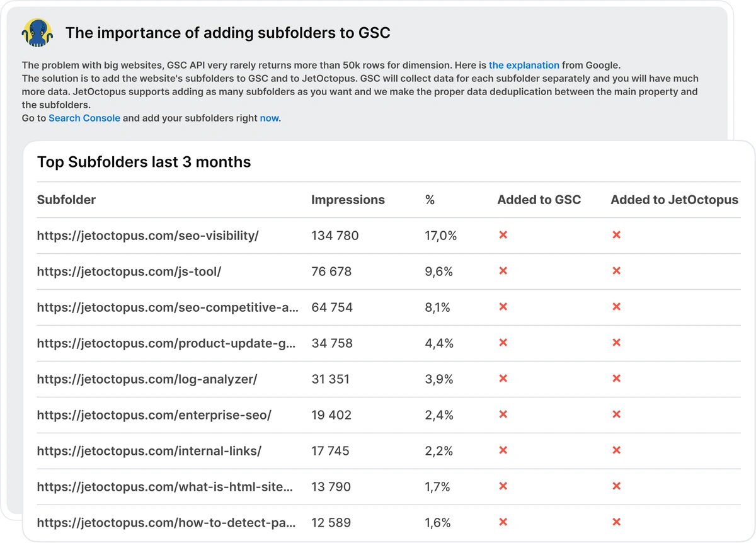The height and width of the screenshot is (543, 756).
Task: Select the truncated seo-competitive-a subfolder URL
Action: tap(168, 307)
